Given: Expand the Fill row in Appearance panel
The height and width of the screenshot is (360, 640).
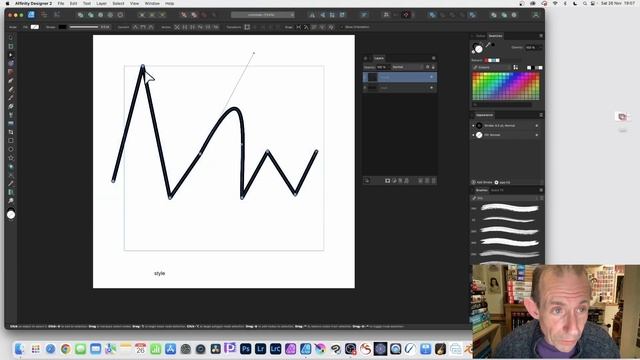Looking at the screenshot, I should (473, 135).
